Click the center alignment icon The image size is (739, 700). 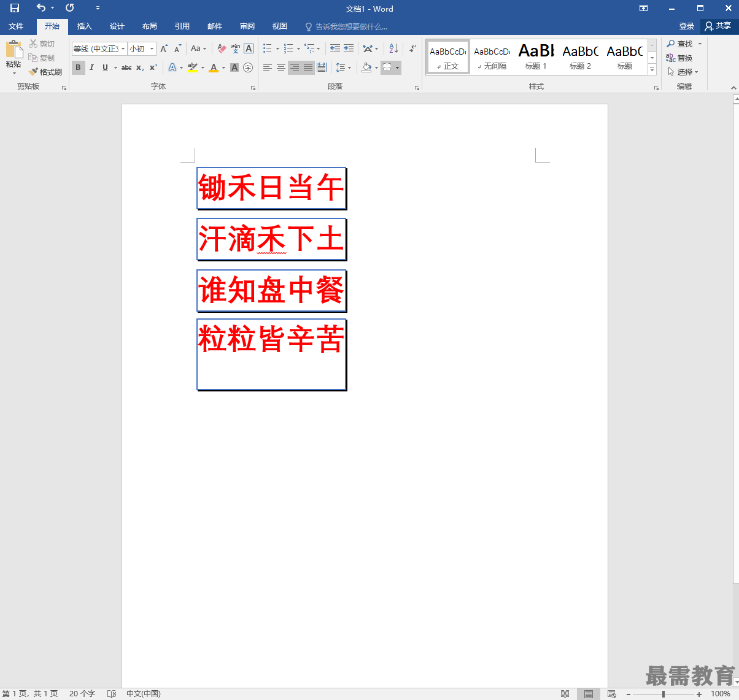point(281,67)
